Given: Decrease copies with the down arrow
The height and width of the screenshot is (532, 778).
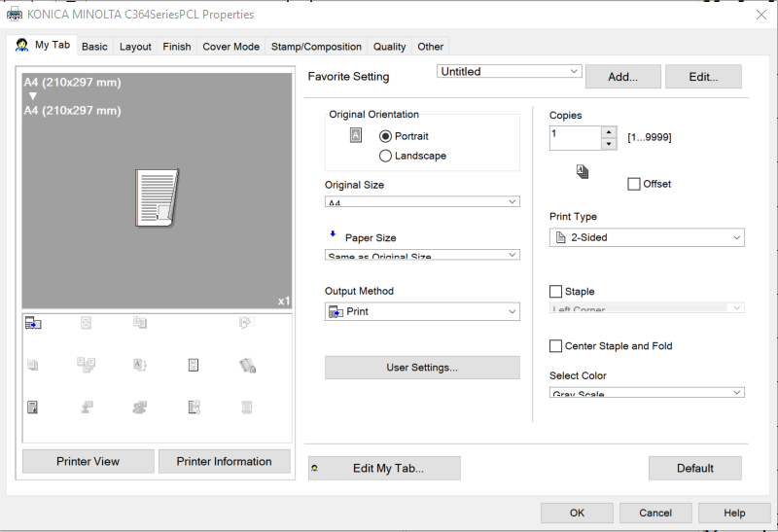Looking at the screenshot, I should [x=609, y=144].
